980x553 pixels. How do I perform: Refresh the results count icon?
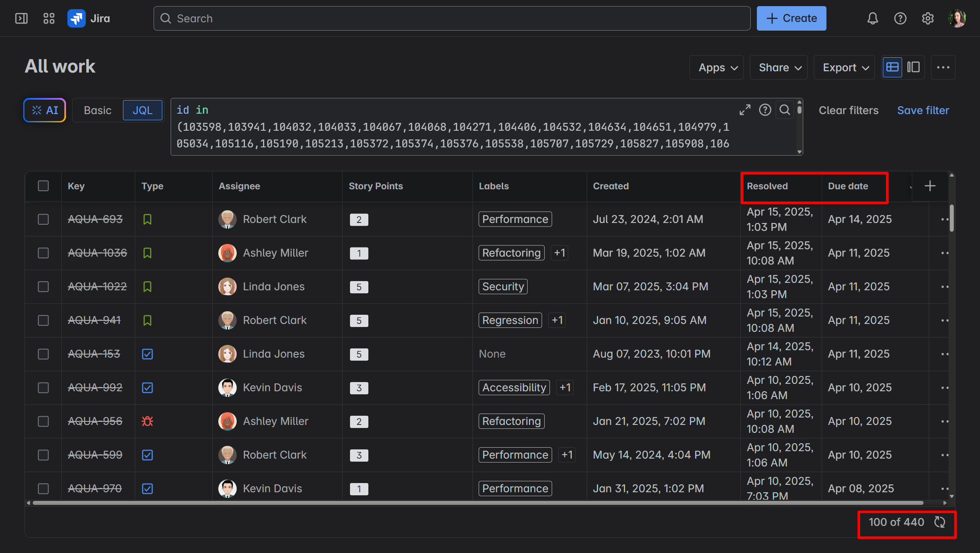939,522
